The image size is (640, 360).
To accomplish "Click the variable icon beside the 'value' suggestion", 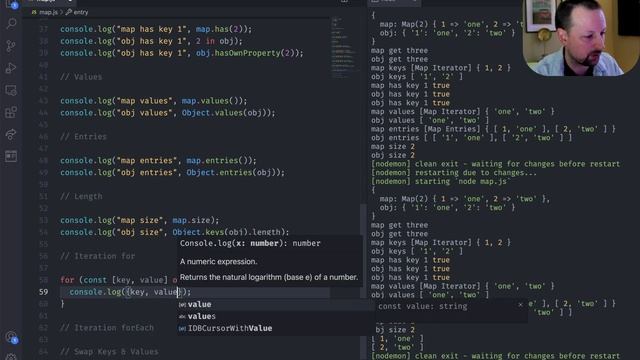I will (182, 304).
